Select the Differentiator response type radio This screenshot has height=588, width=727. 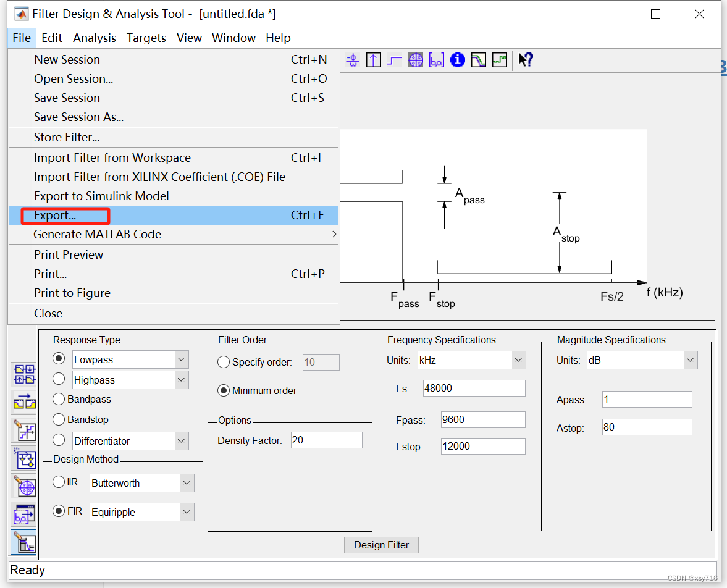[x=59, y=440]
